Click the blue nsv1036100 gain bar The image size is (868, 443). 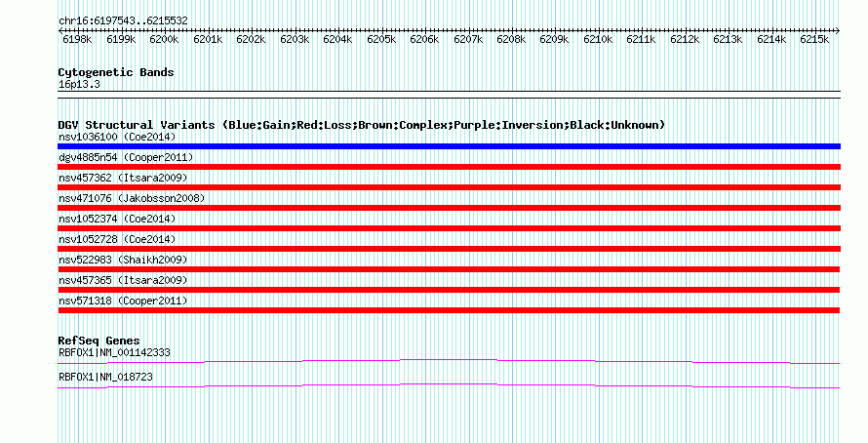449,146
